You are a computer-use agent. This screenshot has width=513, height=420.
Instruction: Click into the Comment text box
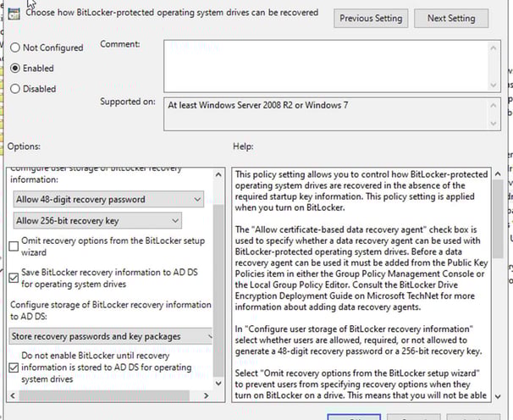326,66
